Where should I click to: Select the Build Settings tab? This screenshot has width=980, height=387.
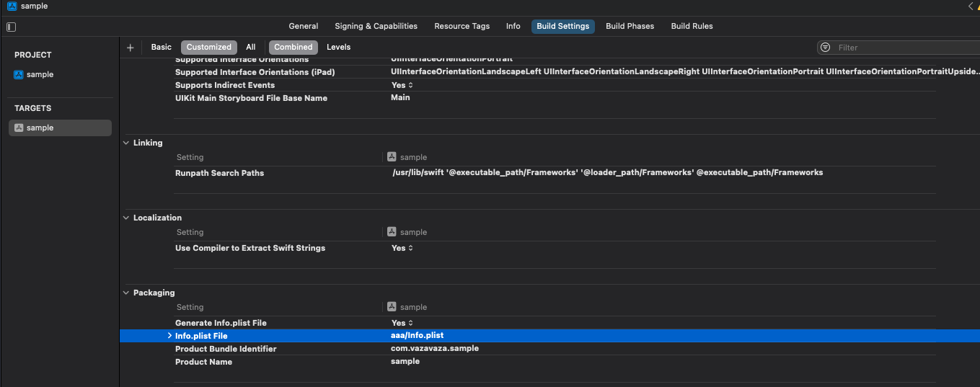tap(563, 26)
